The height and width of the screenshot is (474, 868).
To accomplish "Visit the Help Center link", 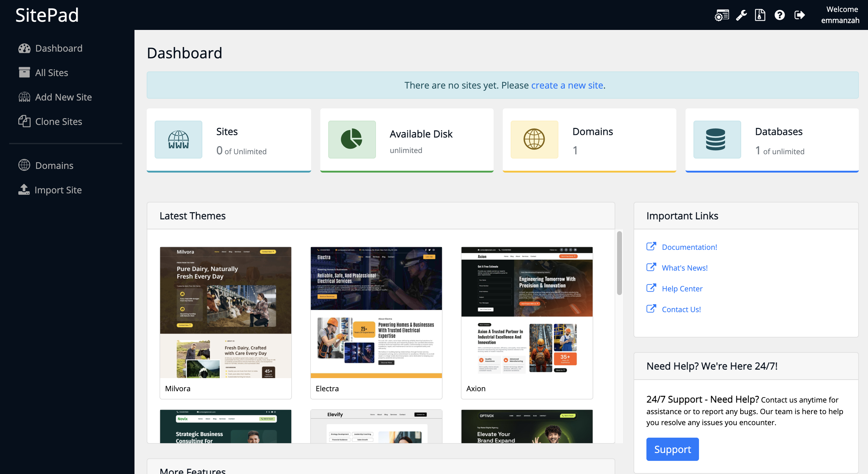I will point(682,289).
